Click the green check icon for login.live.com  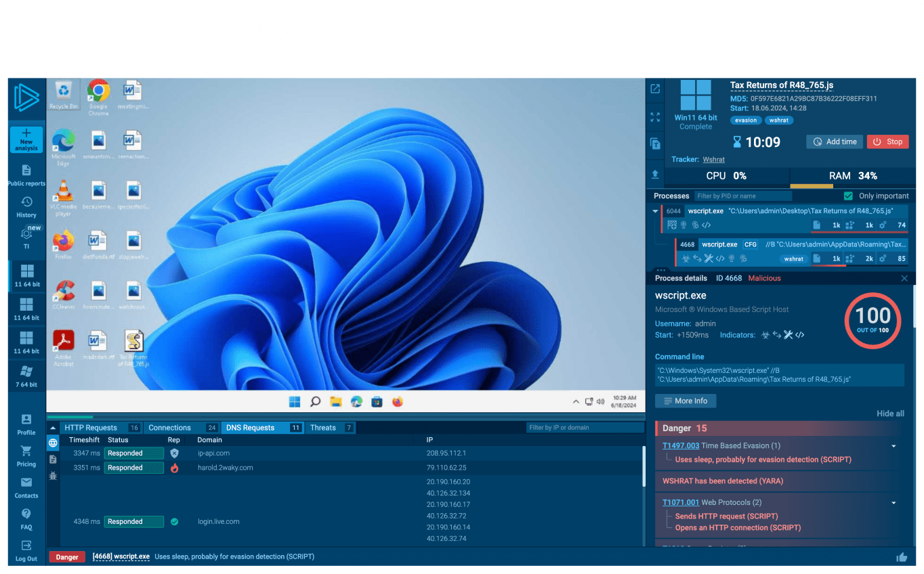174,522
